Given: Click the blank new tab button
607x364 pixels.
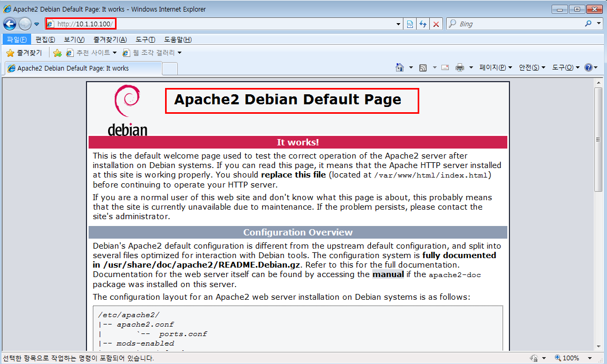Looking at the screenshot, I should 170,68.
